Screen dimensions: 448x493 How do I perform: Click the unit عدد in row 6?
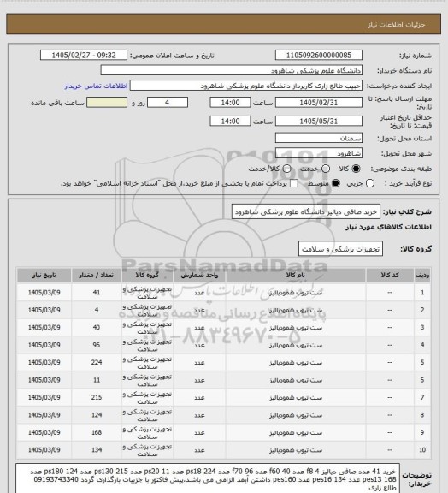199,380
